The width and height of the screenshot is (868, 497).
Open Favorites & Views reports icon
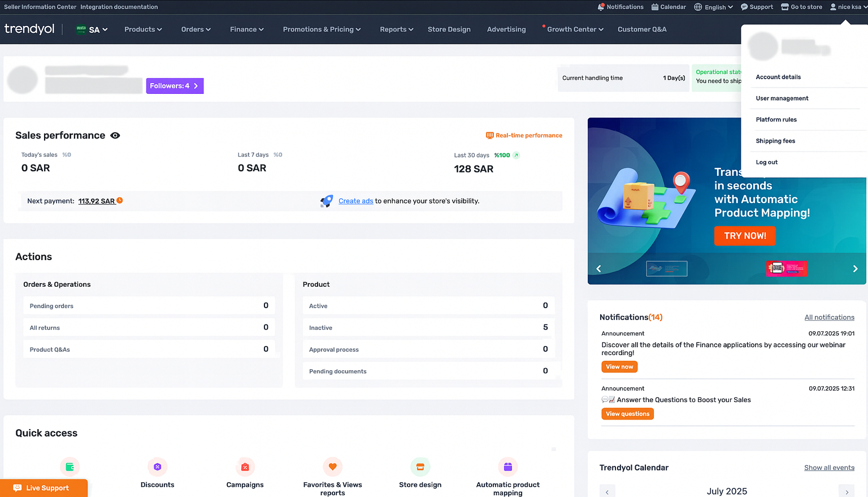tap(332, 467)
